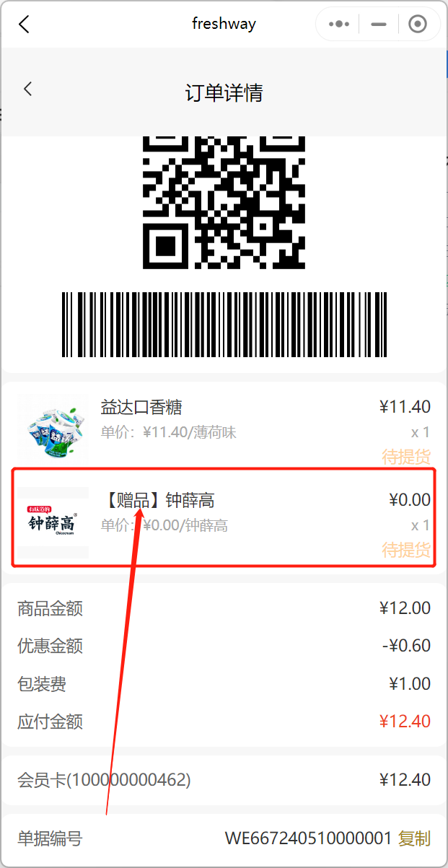Select the 【赠品】钟薛高 item title
This screenshot has height=868, width=448.
pos(157,500)
